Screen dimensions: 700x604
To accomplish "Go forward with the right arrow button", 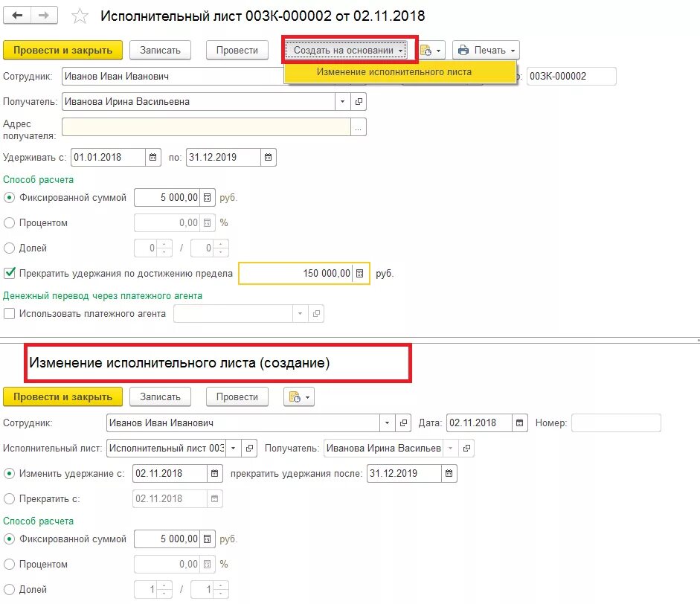I will tap(44, 16).
